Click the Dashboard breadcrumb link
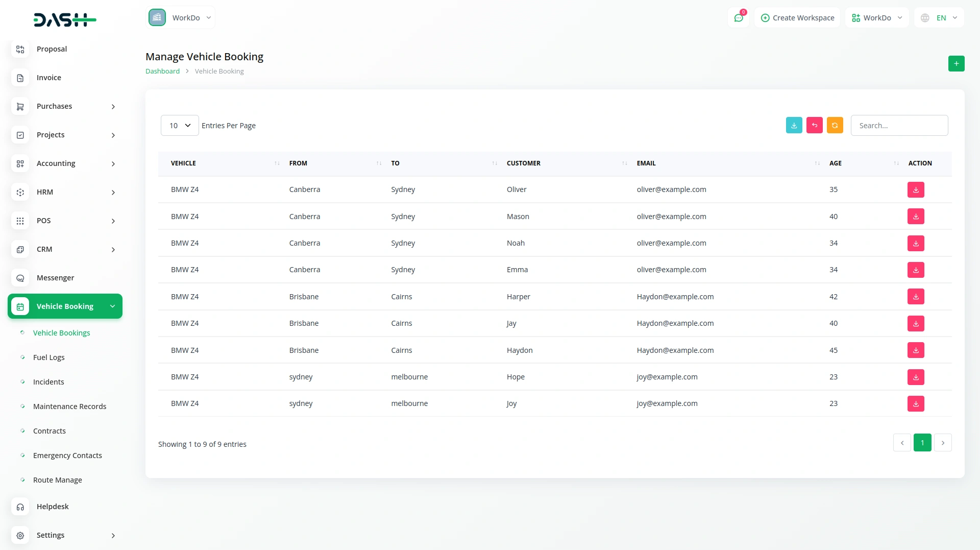Screen dimensions: 980x550 point(162,71)
